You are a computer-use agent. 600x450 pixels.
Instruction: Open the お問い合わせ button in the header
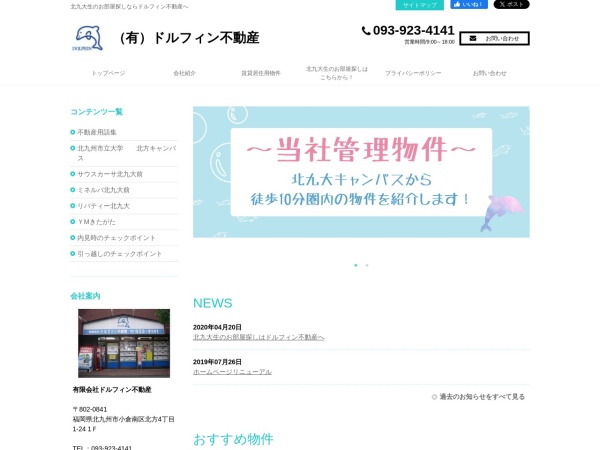tap(494, 39)
